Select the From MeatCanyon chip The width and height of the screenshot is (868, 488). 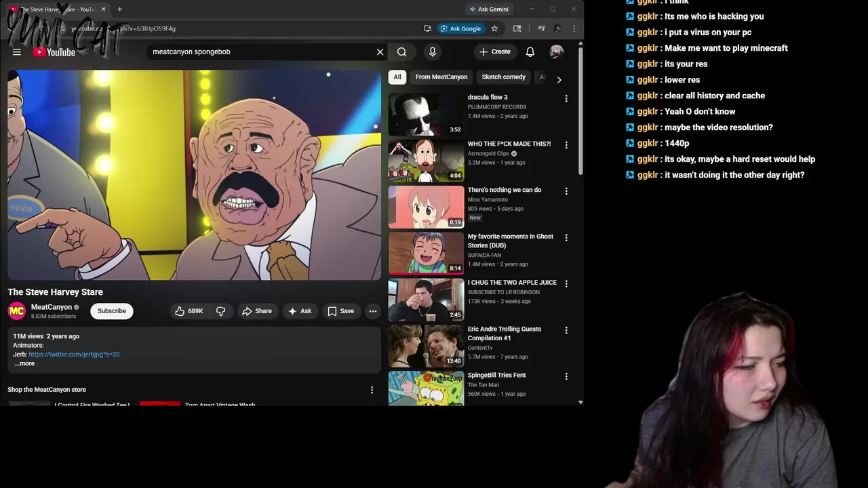click(x=441, y=77)
